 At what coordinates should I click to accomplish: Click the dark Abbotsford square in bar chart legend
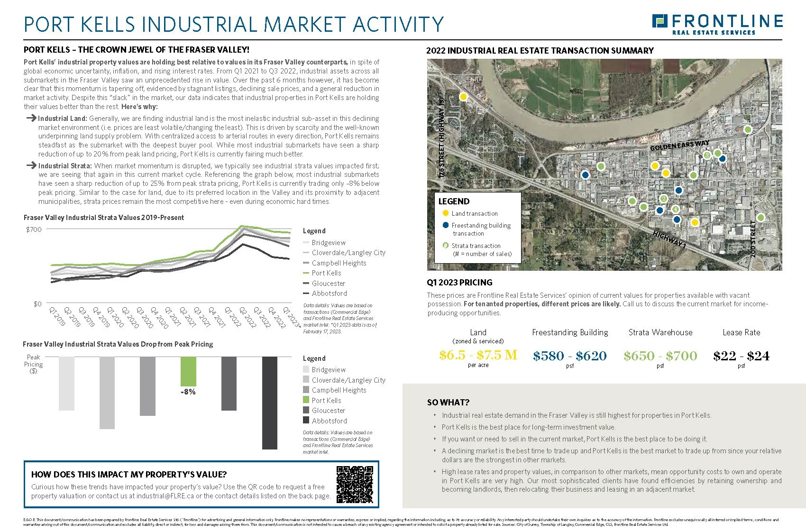306,421
